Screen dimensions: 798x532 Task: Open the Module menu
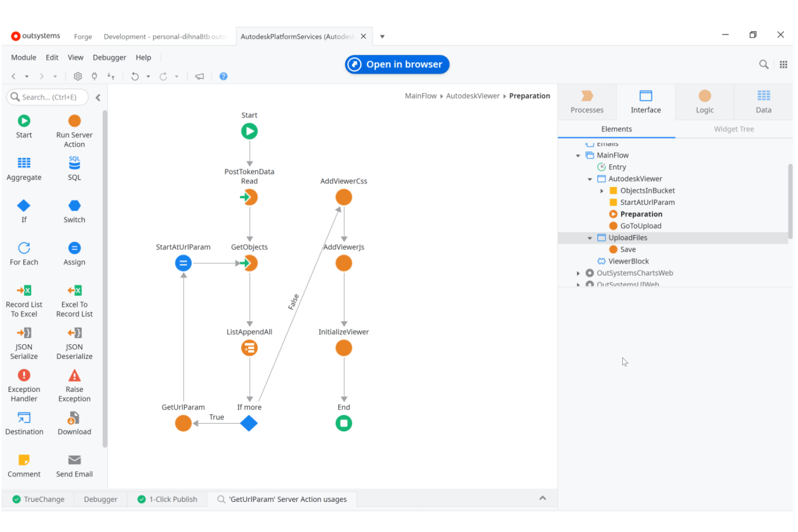(x=24, y=58)
